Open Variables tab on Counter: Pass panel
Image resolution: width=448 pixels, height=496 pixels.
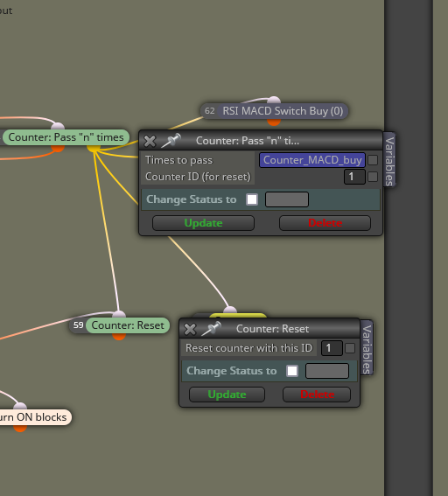tap(389, 160)
